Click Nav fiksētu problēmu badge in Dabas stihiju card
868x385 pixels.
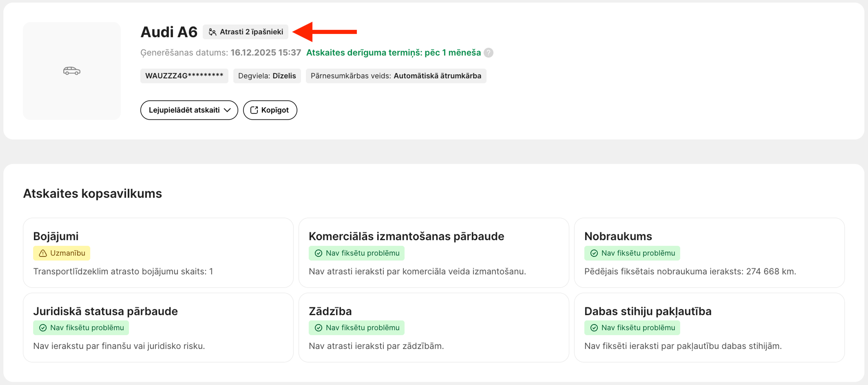pyautogui.click(x=632, y=328)
